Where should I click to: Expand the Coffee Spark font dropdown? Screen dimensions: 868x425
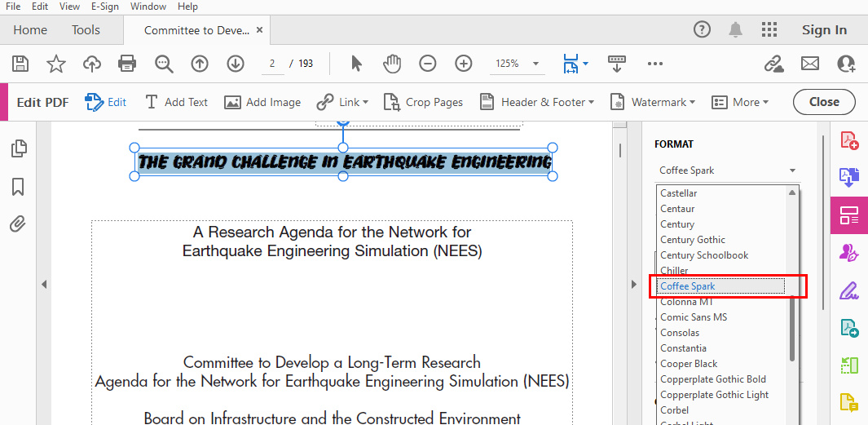(791, 170)
